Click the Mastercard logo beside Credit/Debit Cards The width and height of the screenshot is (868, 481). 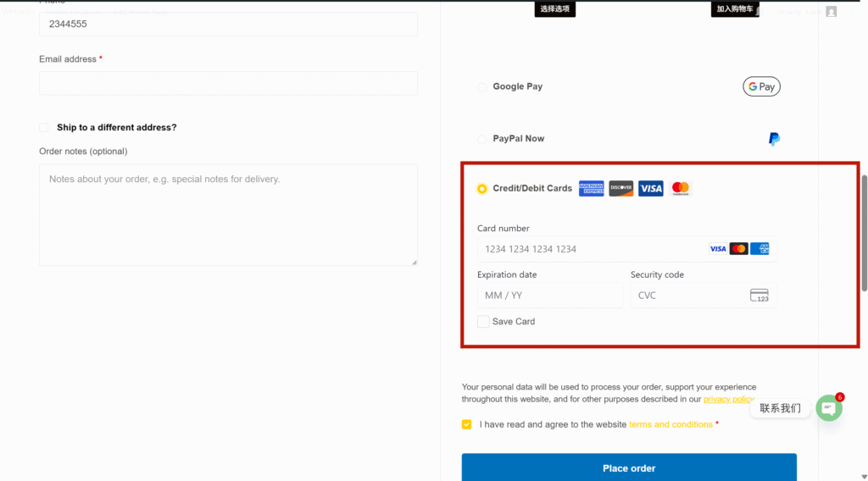click(x=680, y=189)
